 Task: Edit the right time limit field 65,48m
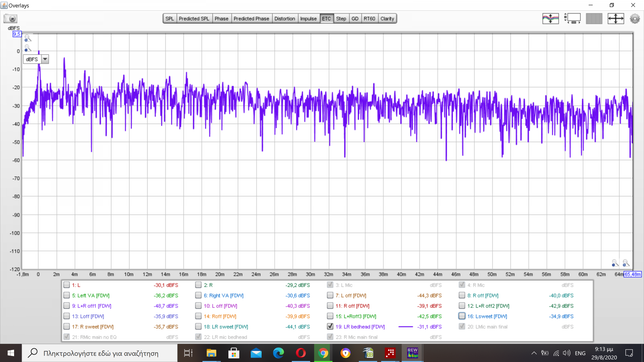(633, 274)
